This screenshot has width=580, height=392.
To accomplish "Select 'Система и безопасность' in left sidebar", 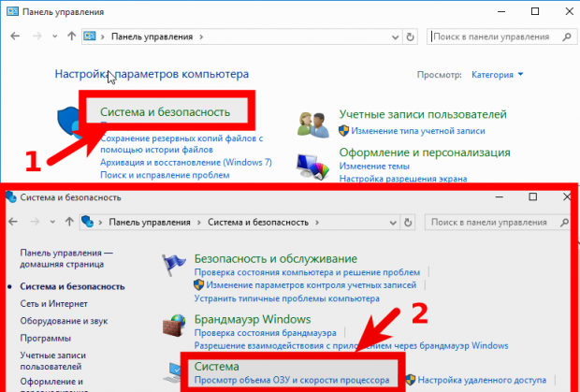I will (72, 286).
